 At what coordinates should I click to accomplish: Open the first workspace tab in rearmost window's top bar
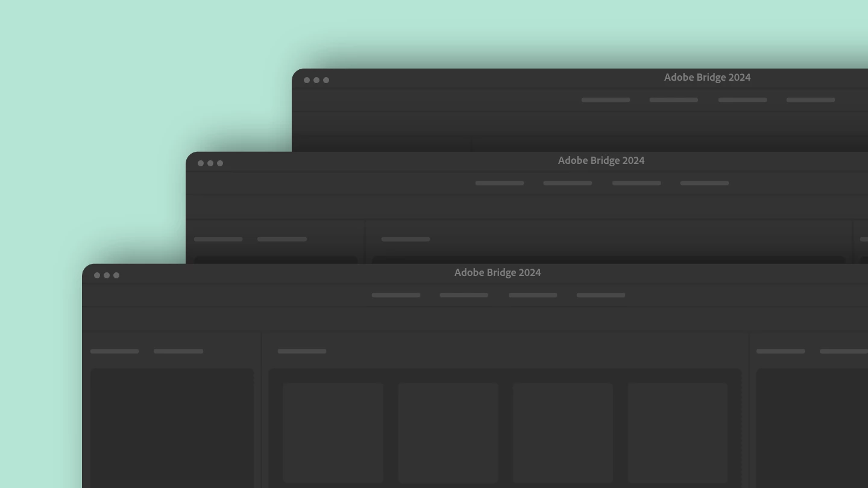pos(606,100)
